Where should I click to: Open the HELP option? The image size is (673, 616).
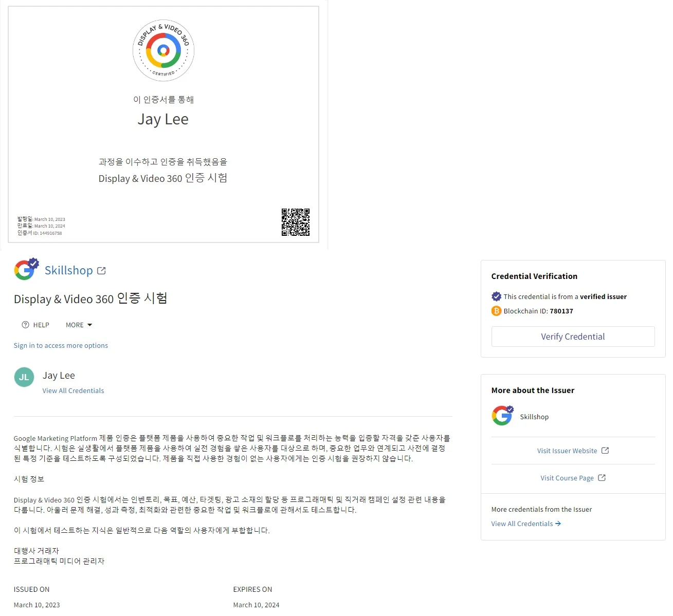35,325
